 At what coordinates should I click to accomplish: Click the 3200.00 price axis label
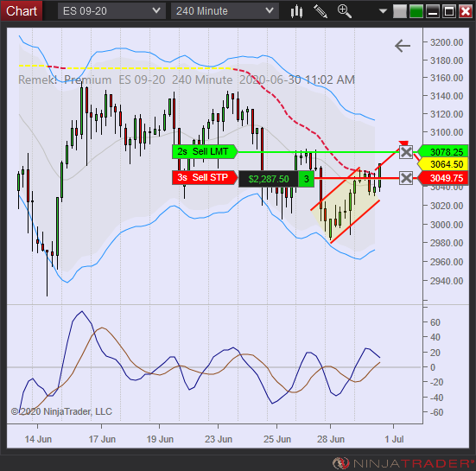pos(447,42)
